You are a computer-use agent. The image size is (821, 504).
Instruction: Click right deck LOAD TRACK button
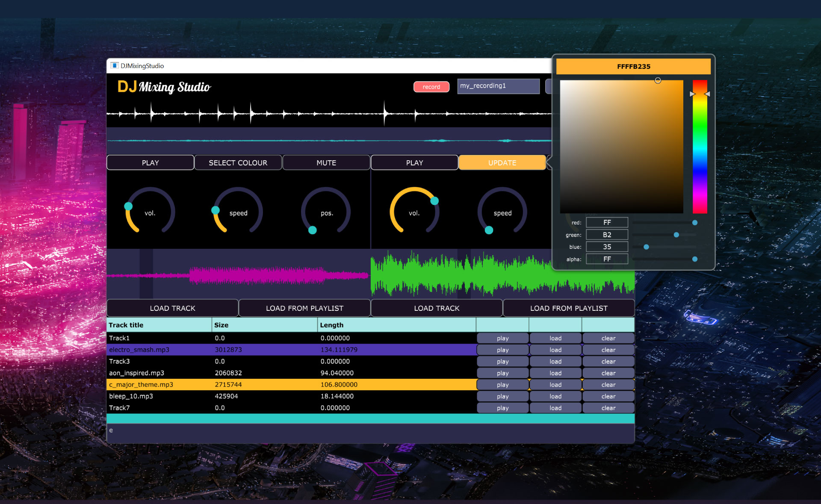436,308
